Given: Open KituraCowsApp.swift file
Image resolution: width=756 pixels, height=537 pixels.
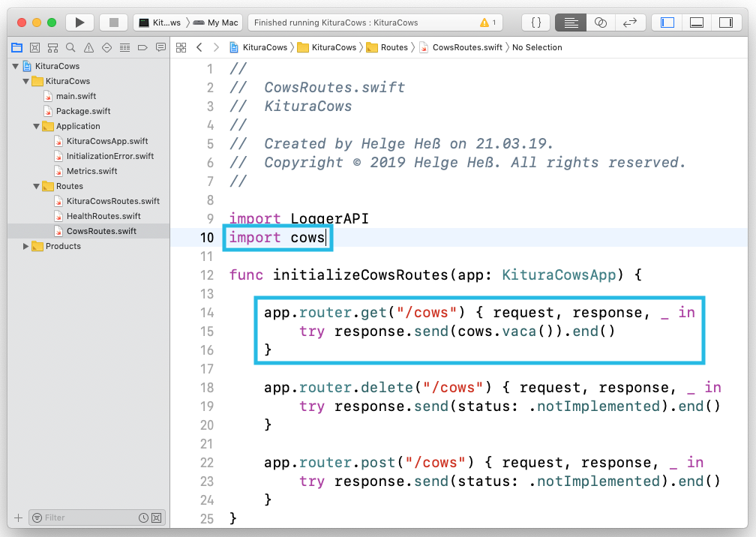Looking at the screenshot, I should tap(100, 141).
